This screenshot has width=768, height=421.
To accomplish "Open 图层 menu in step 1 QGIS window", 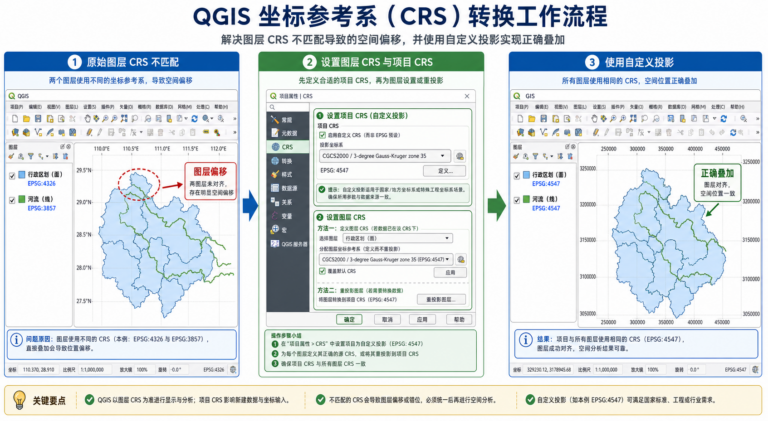I will tap(72, 107).
